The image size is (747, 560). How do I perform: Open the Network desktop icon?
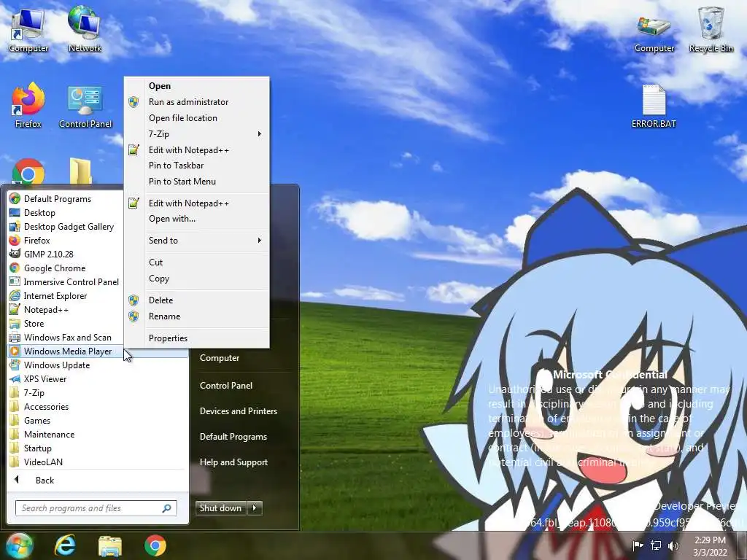coord(85,29)
